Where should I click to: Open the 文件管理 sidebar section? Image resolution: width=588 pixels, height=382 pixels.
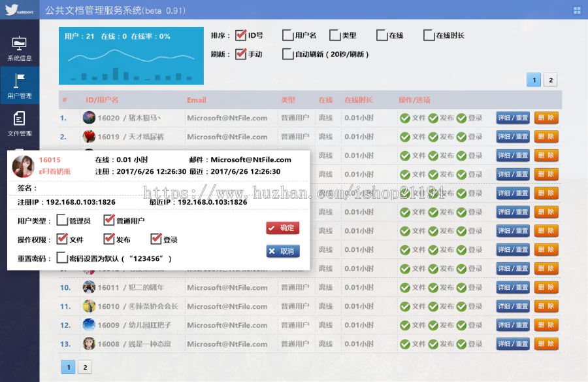(20, 124)
